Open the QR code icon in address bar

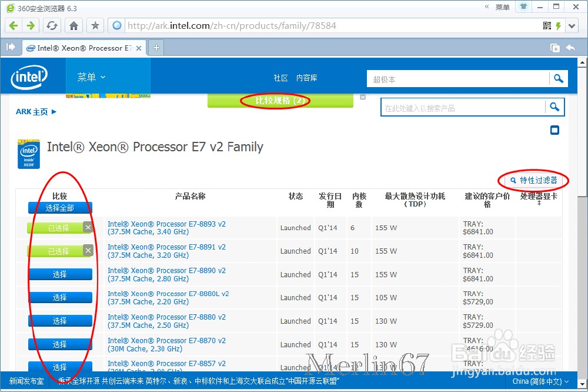click(x=547, y=25)
